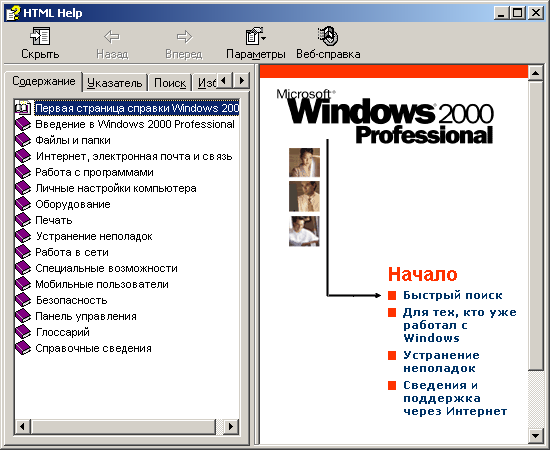Click the book icon beside Личные настройки компьютера
The width and height of the screenshot is (550, 450).
23,188
